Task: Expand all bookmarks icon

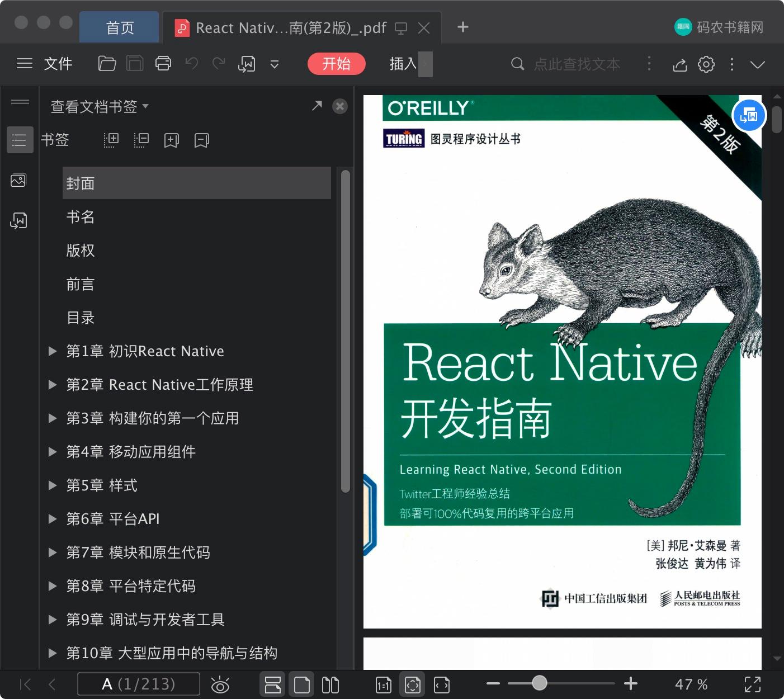Action: (x=111, y=140)
